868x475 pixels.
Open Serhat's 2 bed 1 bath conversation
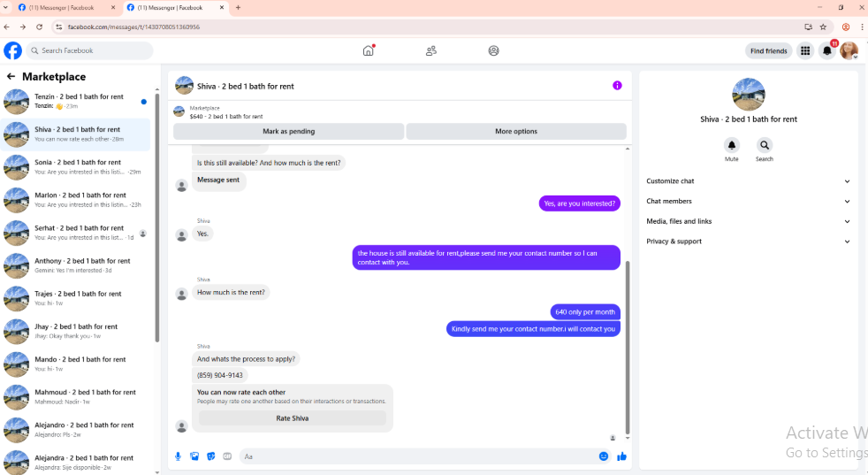(x=76, y=233)
